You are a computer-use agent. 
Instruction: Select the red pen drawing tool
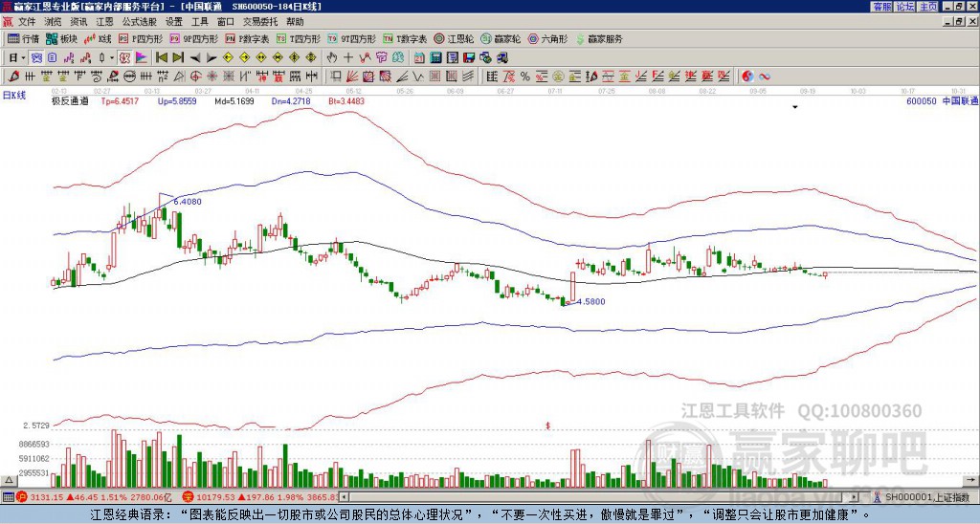(x=11, y=76)
